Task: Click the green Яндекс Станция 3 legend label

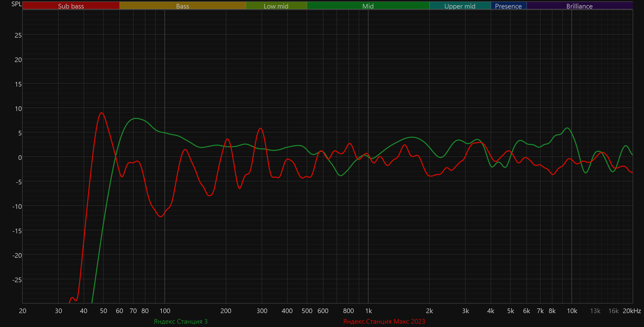Action: 181,321
